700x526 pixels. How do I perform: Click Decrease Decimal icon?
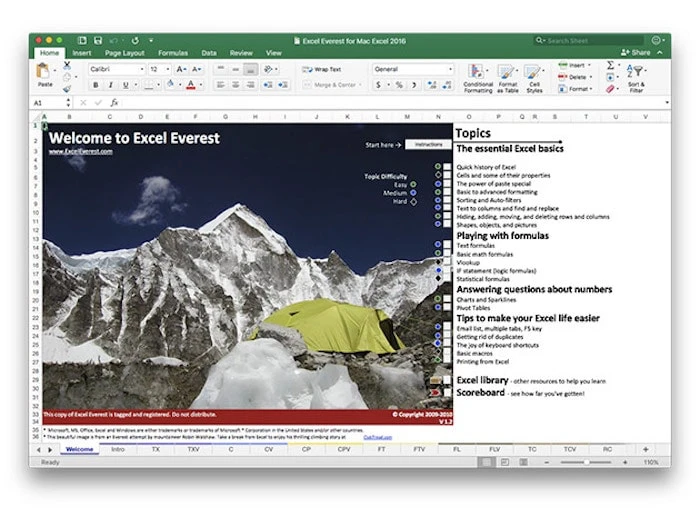[447, 84]
